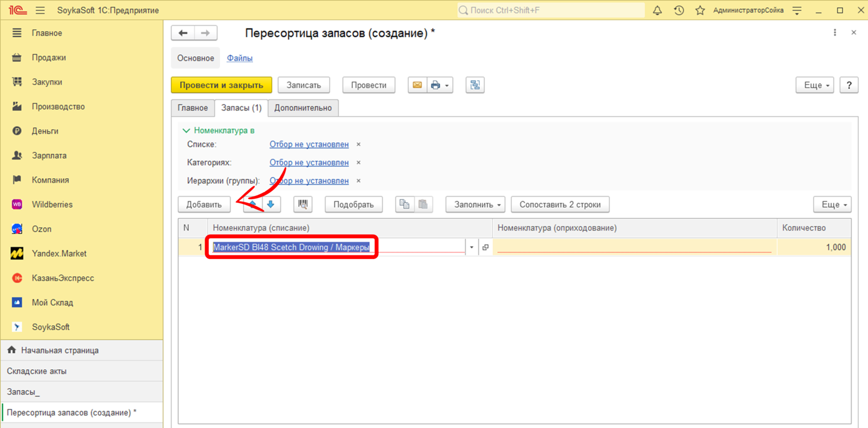Open the item card icon beside MarkerSD
868x428 pixels.
point(485,248)
